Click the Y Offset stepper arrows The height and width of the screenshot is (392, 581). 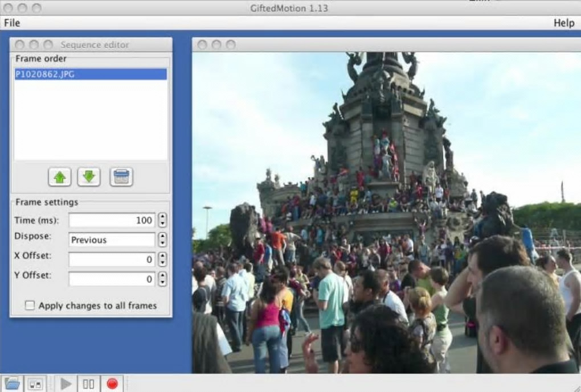(162, 279)
